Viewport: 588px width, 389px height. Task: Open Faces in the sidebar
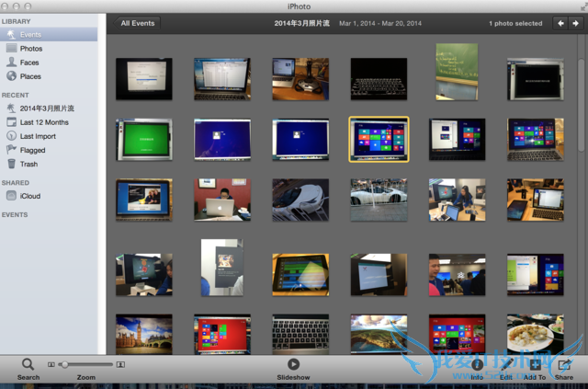tap(29, 63)
